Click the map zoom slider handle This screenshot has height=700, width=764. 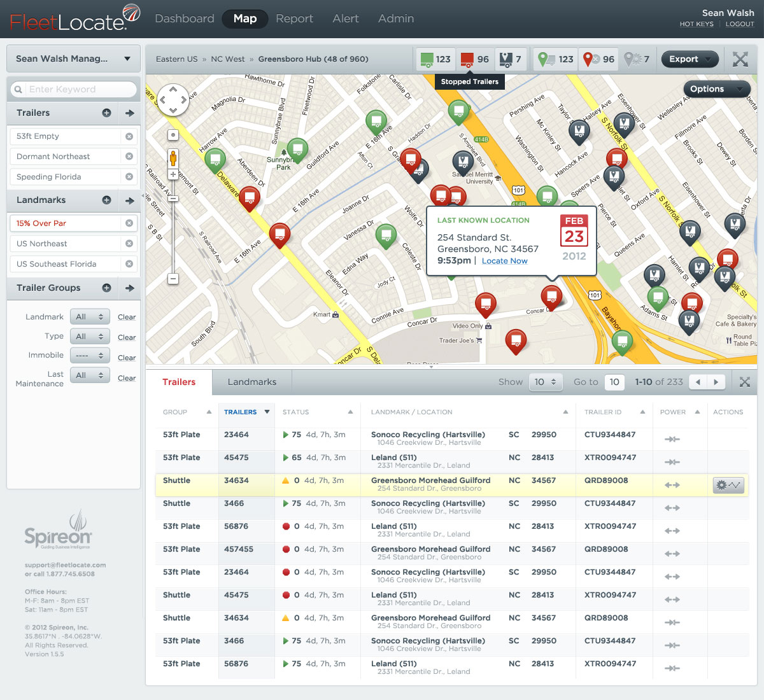coord(173,199)
